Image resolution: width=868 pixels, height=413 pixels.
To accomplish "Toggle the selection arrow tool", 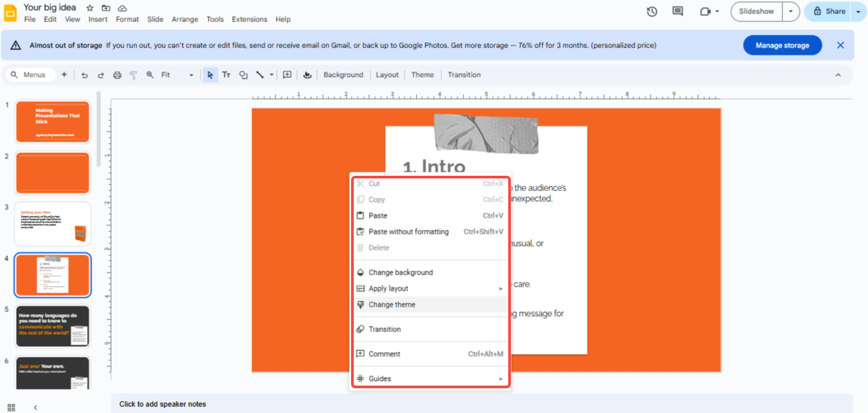I will pos(210,75).
